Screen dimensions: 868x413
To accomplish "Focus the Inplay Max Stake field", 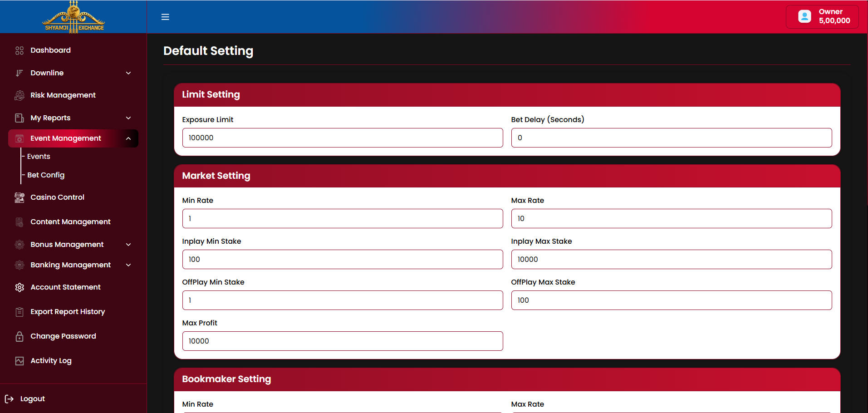I will pos(672,259).
